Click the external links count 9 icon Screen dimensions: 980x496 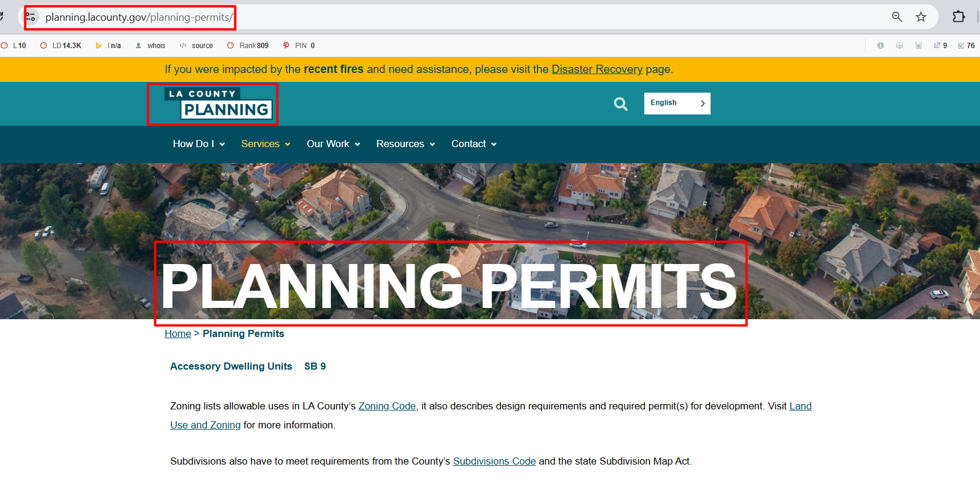940,46
